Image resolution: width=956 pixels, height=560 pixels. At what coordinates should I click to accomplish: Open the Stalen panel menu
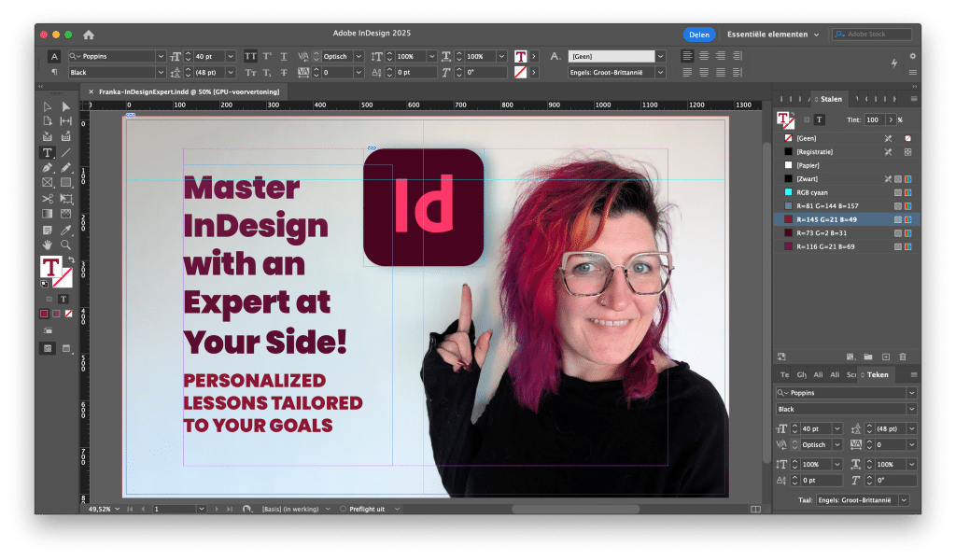913,99
